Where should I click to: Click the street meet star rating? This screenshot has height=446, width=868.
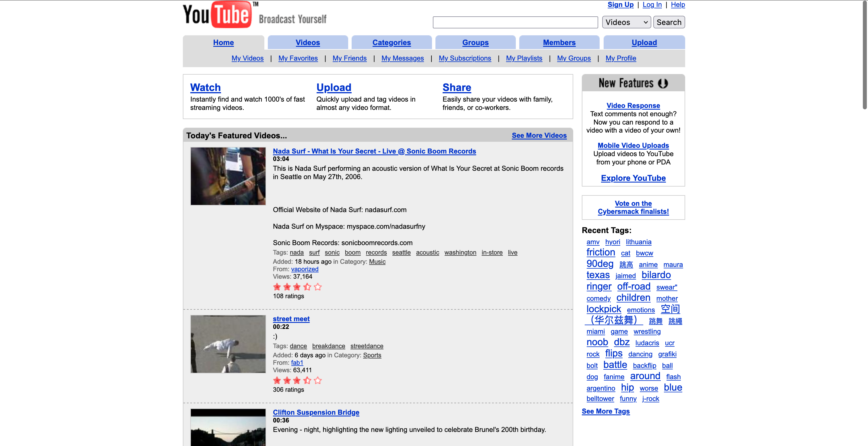(x=297, y=380)
